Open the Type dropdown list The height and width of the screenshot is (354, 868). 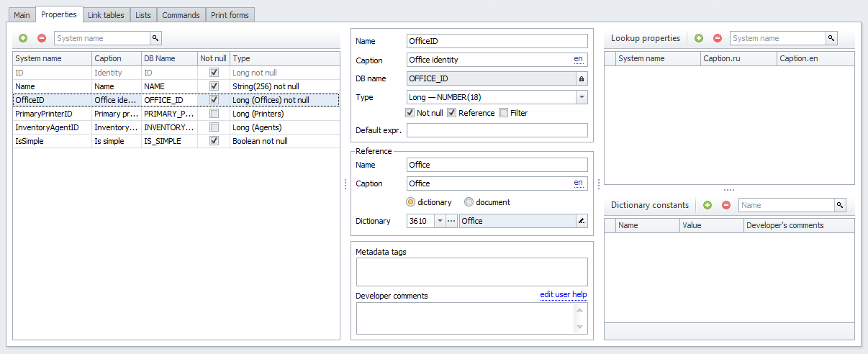[x=582, y=97]
